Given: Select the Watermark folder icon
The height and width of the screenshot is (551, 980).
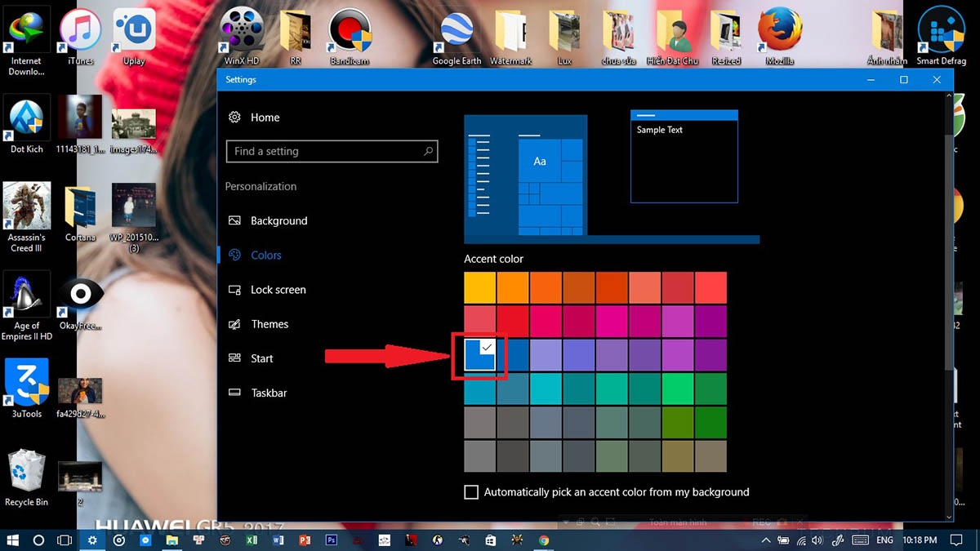Looking at the screenshot, I should coord(510,38).
